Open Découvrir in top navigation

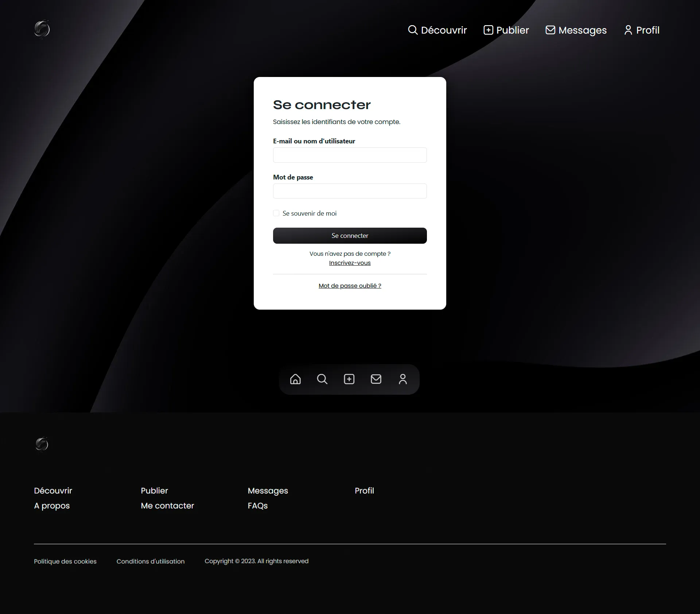click(437, 30)
